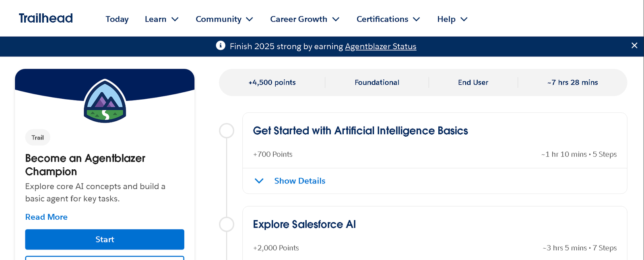Click the Trail type tag
Image resolution: width=644 pixels, height=260 pixels.
(x=38, y=137)
